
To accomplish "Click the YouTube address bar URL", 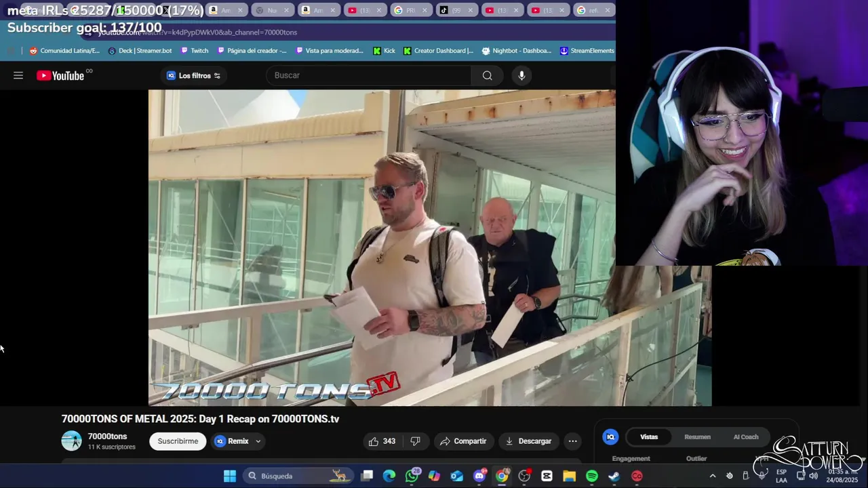I will (197, 32).
